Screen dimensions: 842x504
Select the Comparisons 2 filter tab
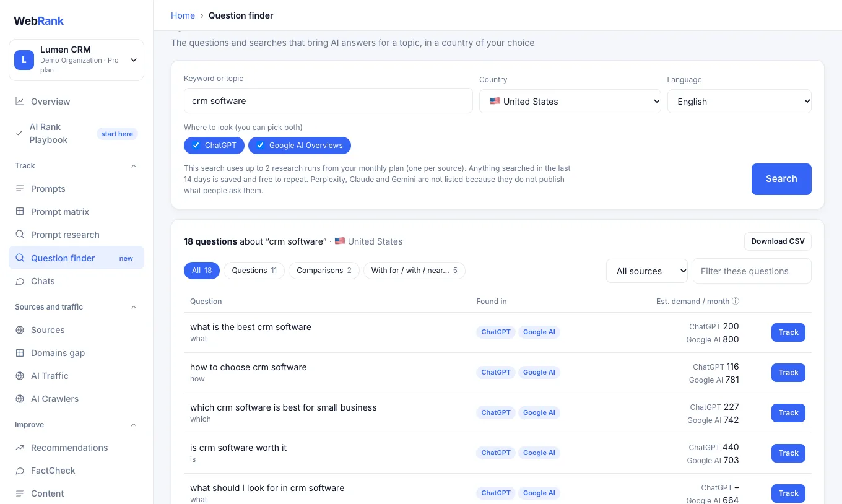tap(324, 271)
